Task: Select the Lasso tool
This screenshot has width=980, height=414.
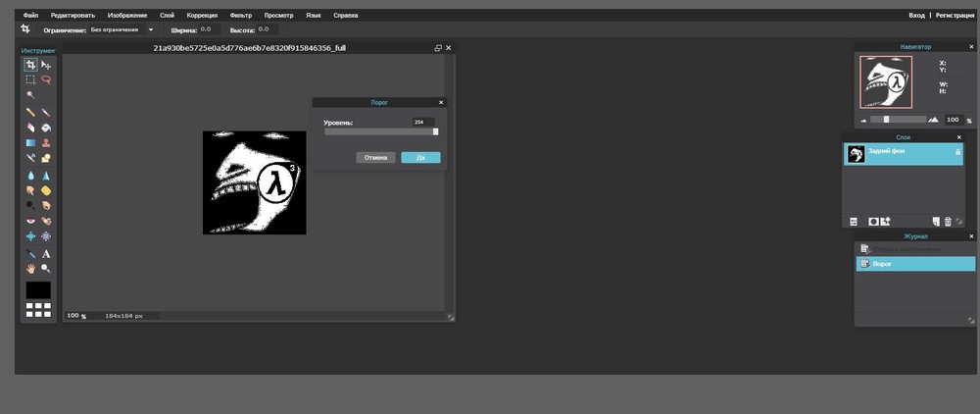Action: click(x=46, y=79)
